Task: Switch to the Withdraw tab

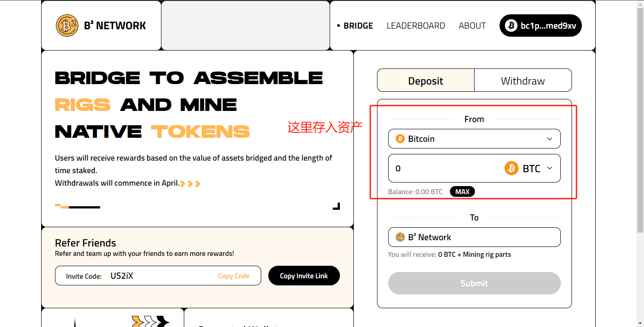Action: click(x=522, y=81)
